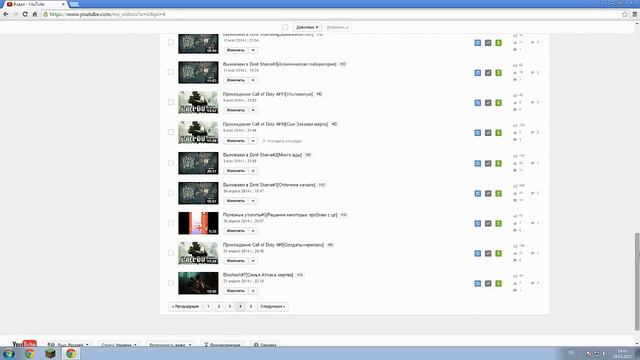Check the box for Call of Duty #10 video
Viewport: 640px width, 360px height.
pyautogui.click(x=171, y=132)
